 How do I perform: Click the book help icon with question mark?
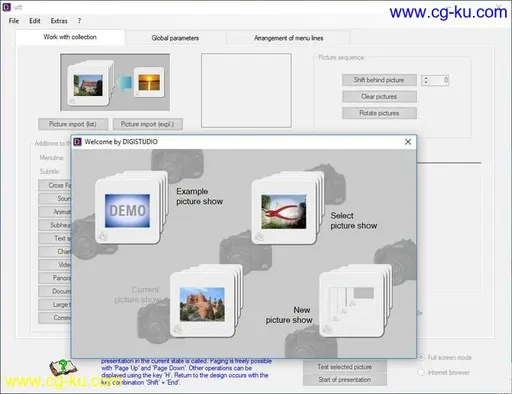pos(63,368)
